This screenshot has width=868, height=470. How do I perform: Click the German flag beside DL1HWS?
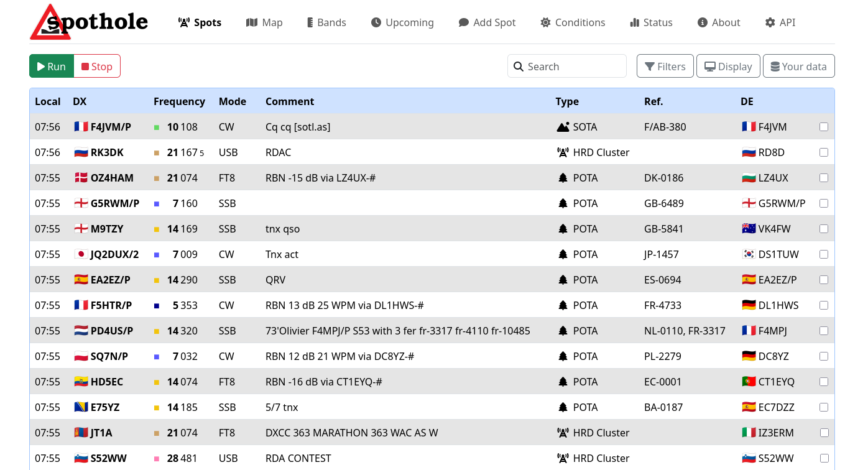(x=749, y=305)
